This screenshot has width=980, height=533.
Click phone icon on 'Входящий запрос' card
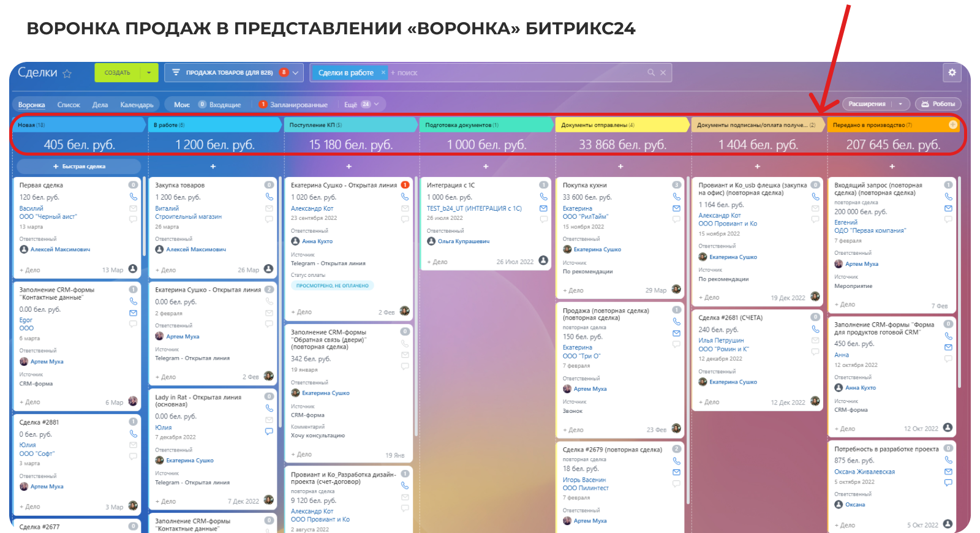coord(948,197)
